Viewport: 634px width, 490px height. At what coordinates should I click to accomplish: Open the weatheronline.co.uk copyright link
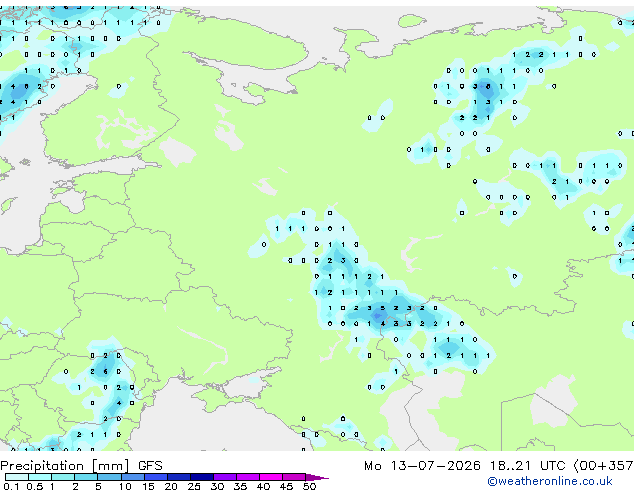pyautogui.click(x=549, y=481)
